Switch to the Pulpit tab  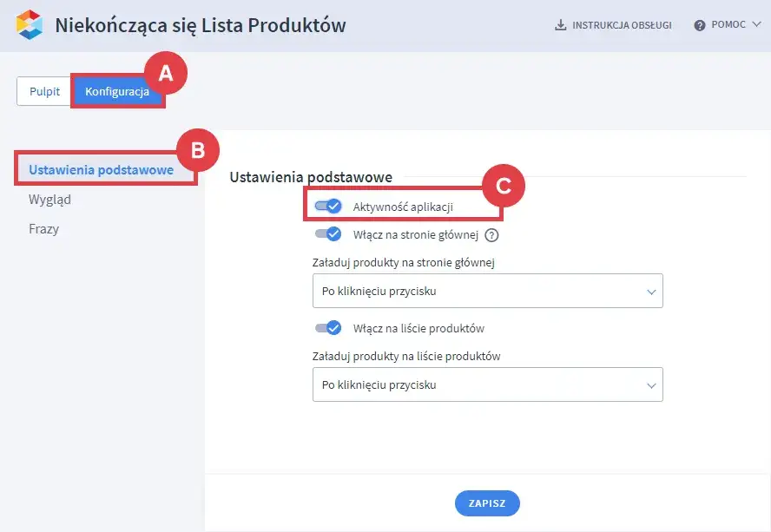pyautogui.click(x=45, y=92)
